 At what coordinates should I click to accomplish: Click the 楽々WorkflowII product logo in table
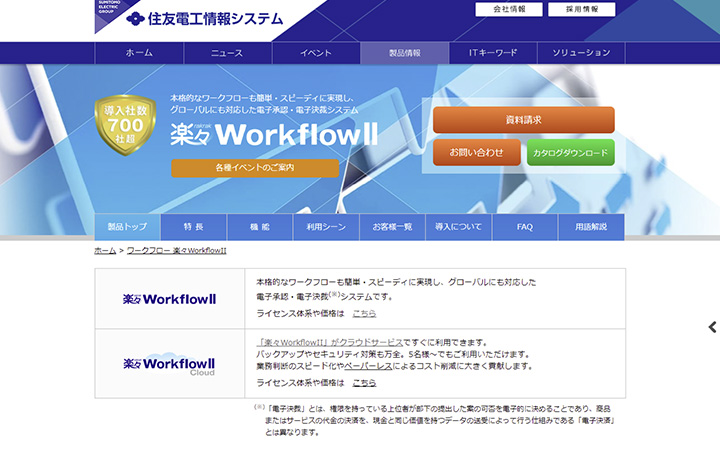(169, 299)
